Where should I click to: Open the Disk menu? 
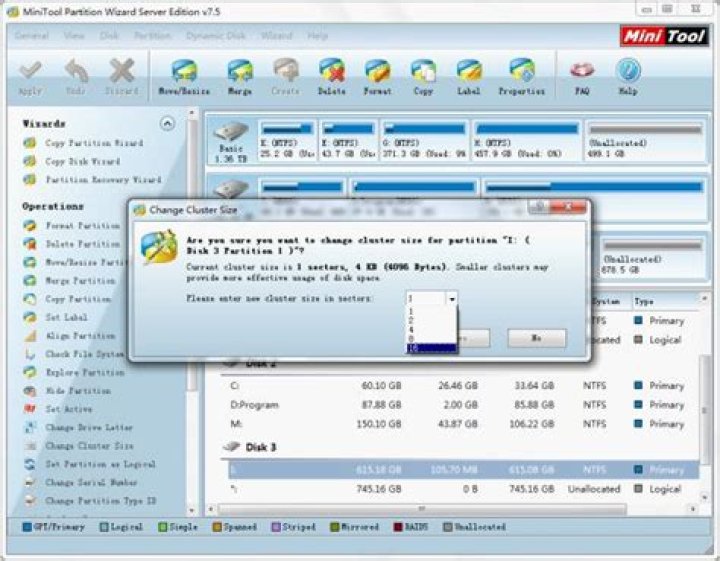(109, 36)
